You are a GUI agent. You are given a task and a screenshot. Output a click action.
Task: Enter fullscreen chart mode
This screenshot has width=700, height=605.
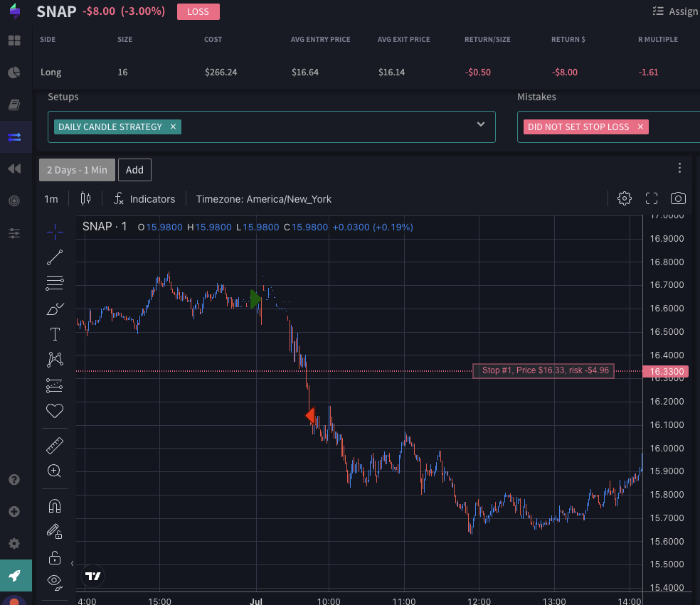651,198
